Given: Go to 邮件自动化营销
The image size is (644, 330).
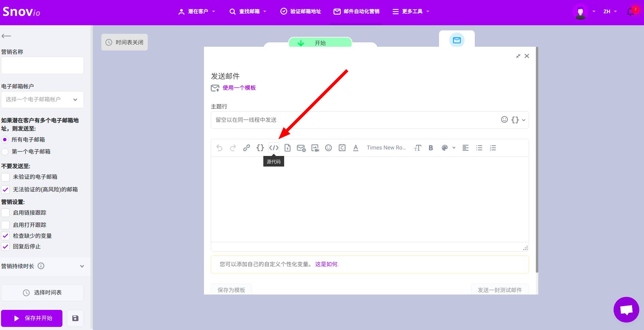Looking at the screenshot, I should [356, 12].
